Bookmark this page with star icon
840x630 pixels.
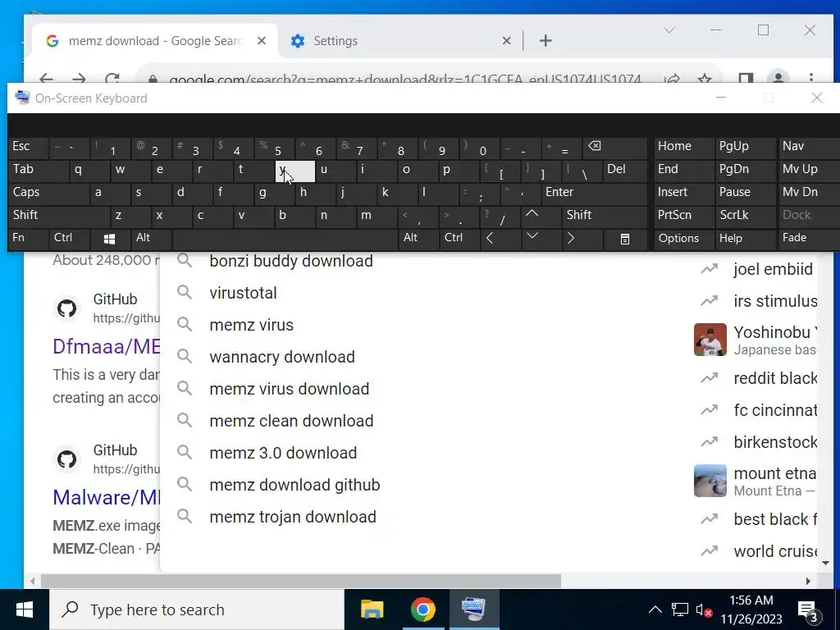[705, 80]
